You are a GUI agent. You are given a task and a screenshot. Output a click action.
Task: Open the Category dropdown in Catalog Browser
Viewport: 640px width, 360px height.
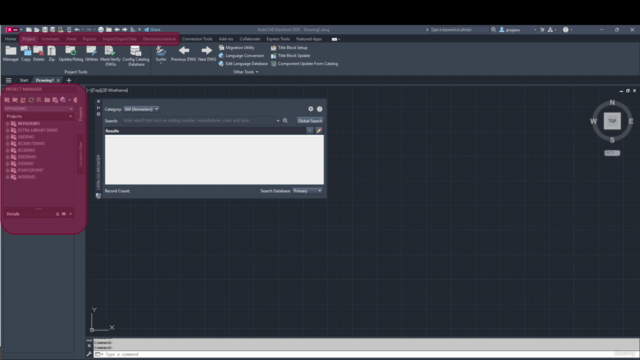click(141, 109)
